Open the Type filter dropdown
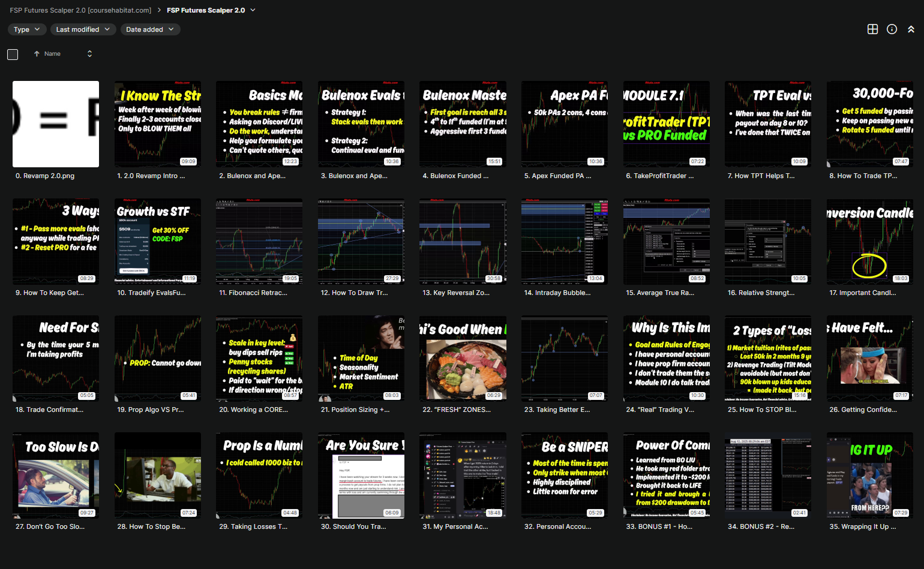 click(x=27, y=29)
